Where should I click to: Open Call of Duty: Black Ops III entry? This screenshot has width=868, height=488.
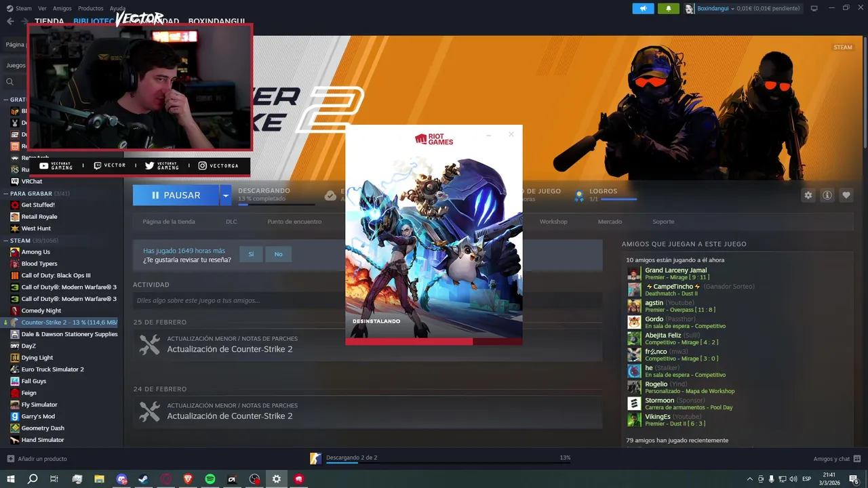(56, 275)
